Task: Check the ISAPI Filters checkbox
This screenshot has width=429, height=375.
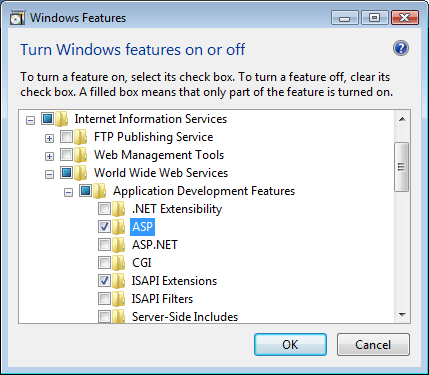Action: coord(104,299)
